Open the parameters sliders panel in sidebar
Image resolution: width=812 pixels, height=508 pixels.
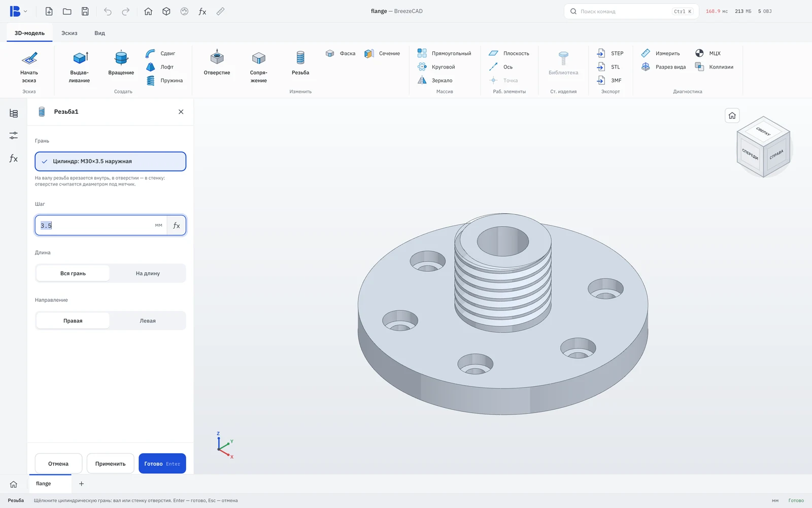(14, 136)
